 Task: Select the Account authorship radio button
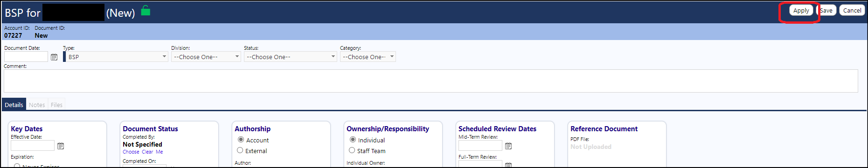tap(241, 140)
